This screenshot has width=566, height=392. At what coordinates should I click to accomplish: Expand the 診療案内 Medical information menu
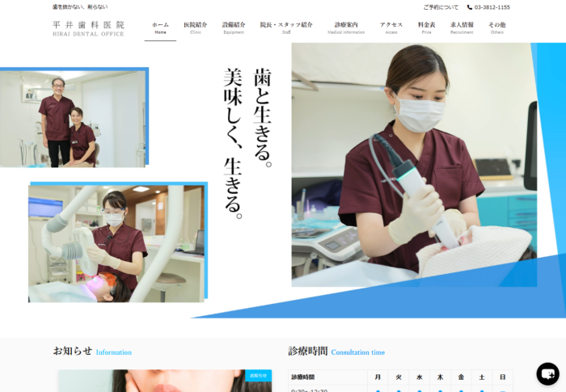pos(346,28)
